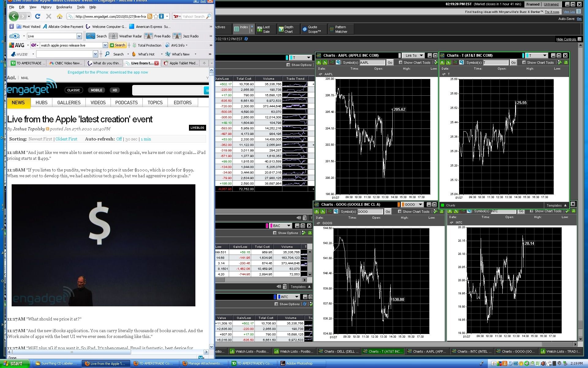Click Hide Controls link
The height and width of the screenshot is (368, 588).
[566, 39]
